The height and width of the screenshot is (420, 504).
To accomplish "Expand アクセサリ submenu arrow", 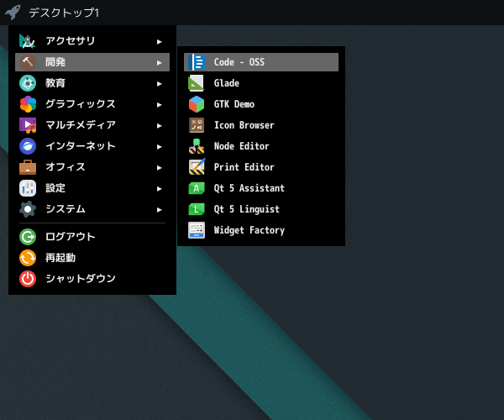I will click(x=159, y=42).
